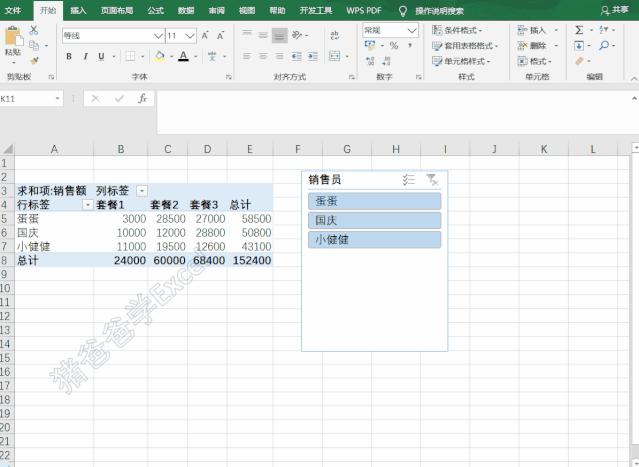Open the number format dropdown
This screenshot has width=639, height=467.
[412, 30]
